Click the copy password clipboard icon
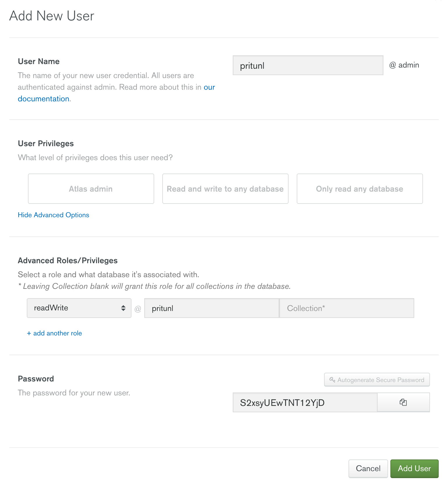This screenshot has height=488, width=448. pos(403,402)
